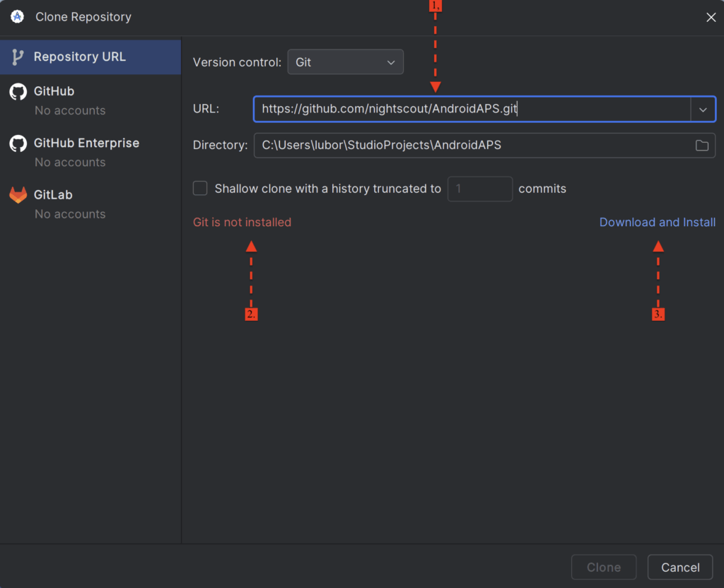Close the Clone Repository dialog

(711, 18)
